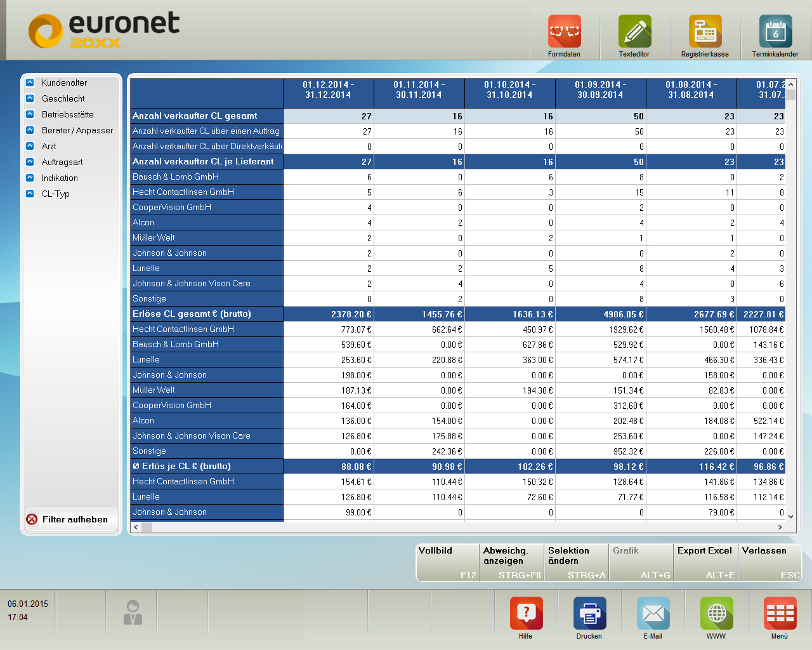The width and height of the screenshot is (812, 650).
Task: Click Export Excel button
Action: point(706,562)
